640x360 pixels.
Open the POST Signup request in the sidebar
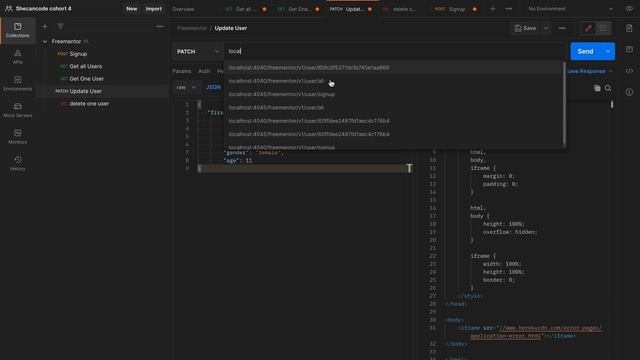78,54
